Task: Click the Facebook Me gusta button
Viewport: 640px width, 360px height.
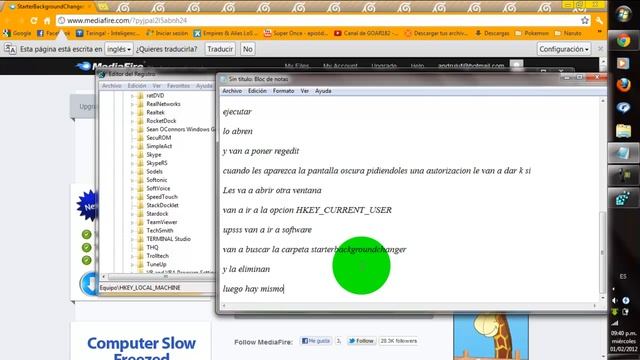Action: [x=316, y=341]
